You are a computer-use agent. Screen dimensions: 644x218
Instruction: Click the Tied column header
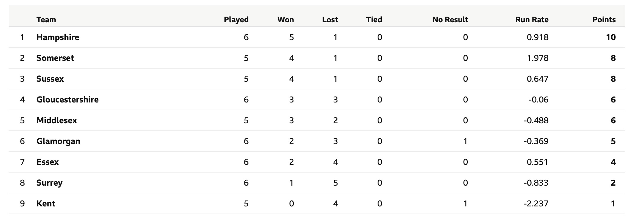(x=374, y=20)
